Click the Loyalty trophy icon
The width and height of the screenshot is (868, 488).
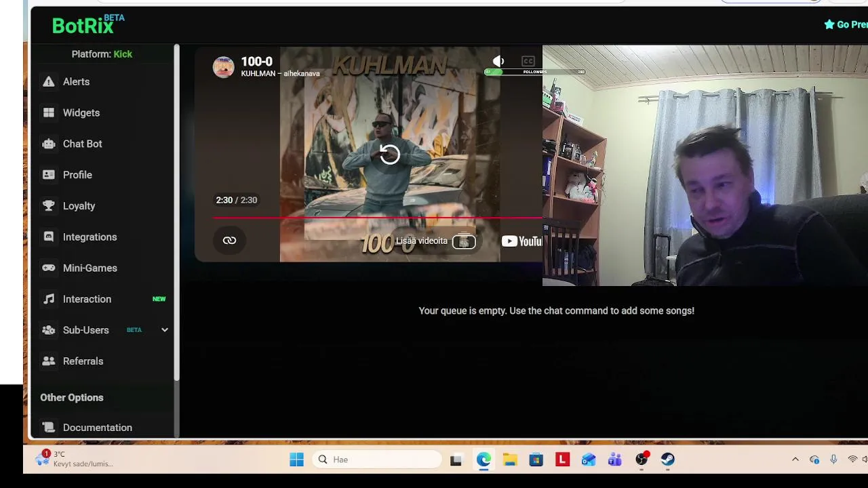point(49,206)
